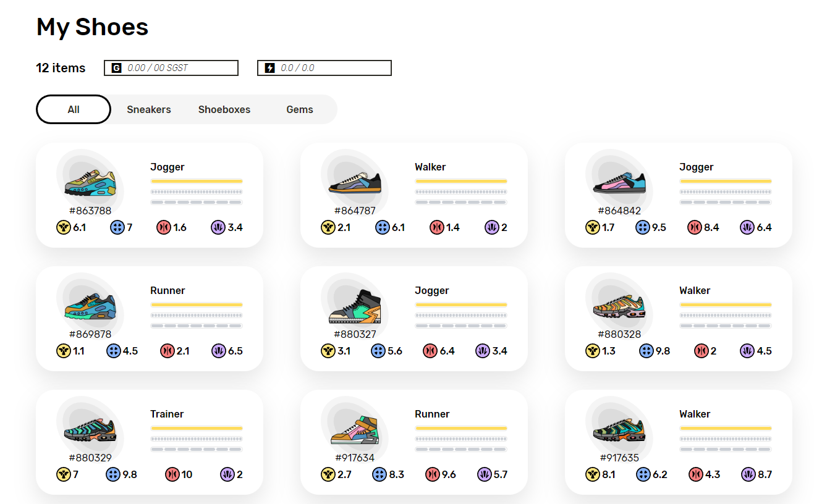Viewport: 814px width, 504px height.
Task: Click the purple resilience icon on shoe #917634
Action: 485,474
